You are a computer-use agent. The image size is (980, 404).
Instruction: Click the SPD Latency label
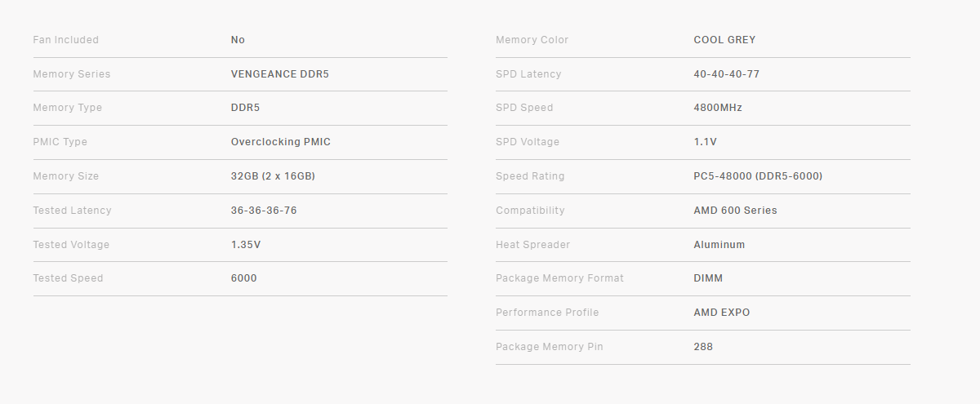pyautogui.click(x=528, y=74)
